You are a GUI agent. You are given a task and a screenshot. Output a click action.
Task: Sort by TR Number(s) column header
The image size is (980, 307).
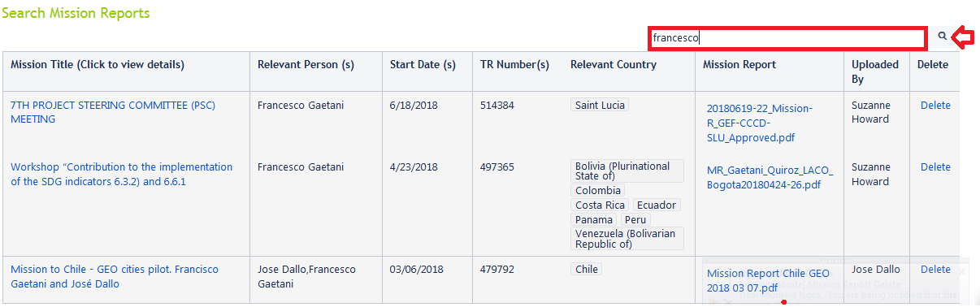(514, 65)
